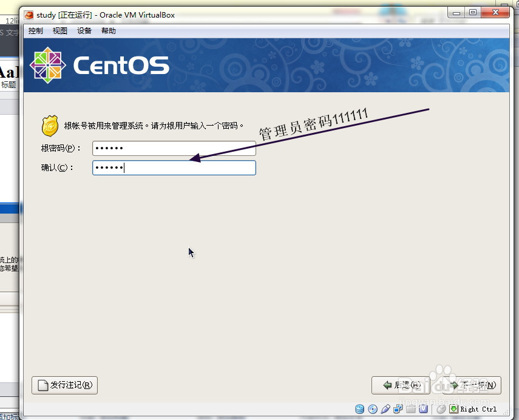Click the mouse integration status icon
The height and width of the screenshot is (420, 519).
(x=441, y=410)
